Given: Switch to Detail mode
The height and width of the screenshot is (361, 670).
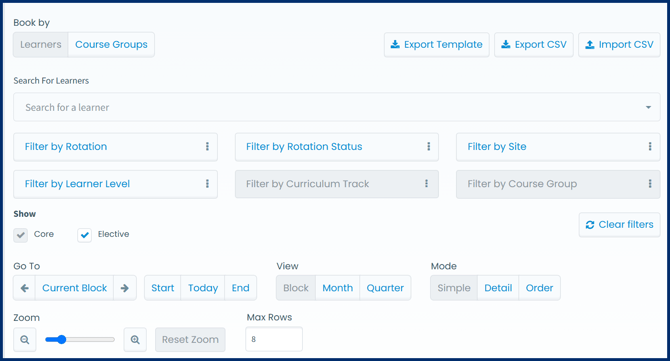Looking at the screenshot, I should (498, 288).
